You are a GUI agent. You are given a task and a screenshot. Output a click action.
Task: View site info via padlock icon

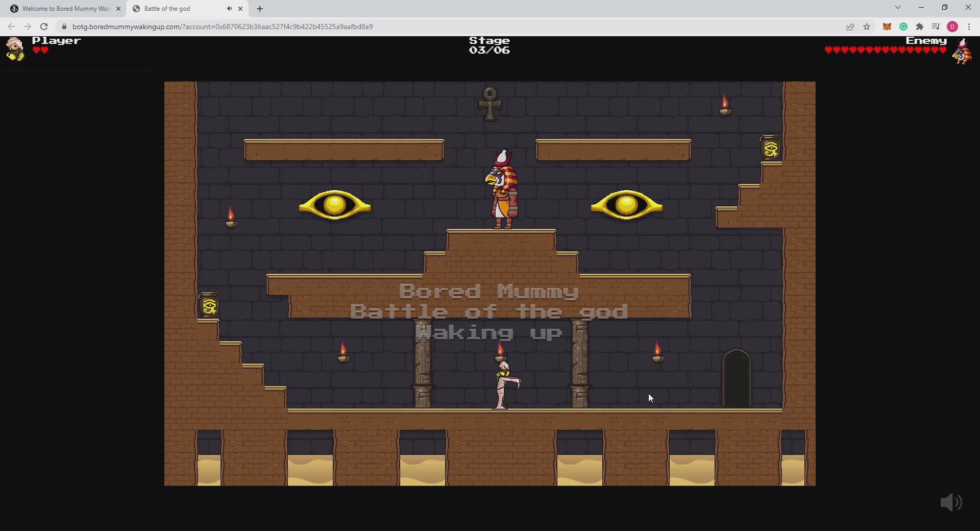[x=64, y=27]
